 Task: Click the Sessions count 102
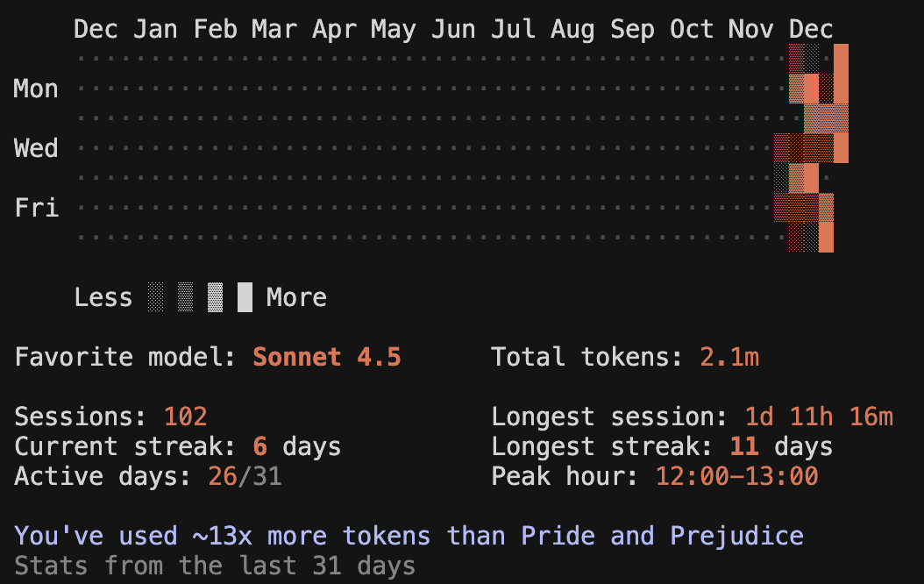185,417
